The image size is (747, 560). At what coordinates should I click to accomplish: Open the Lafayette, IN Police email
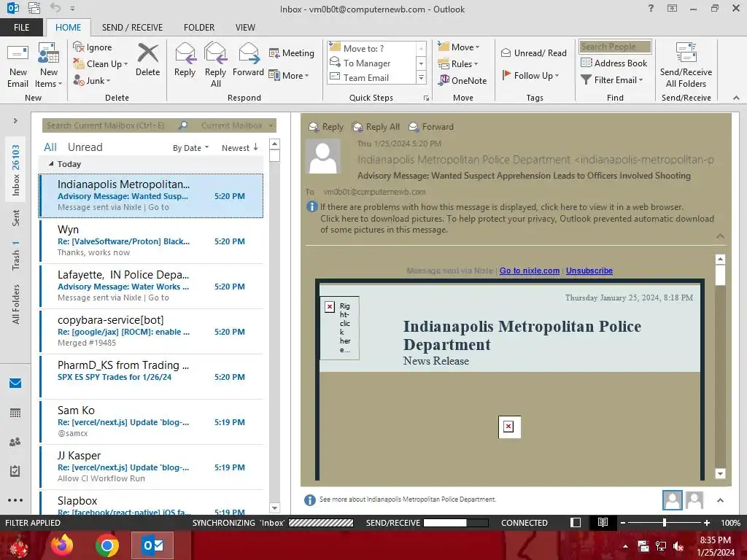pos(152,286)
